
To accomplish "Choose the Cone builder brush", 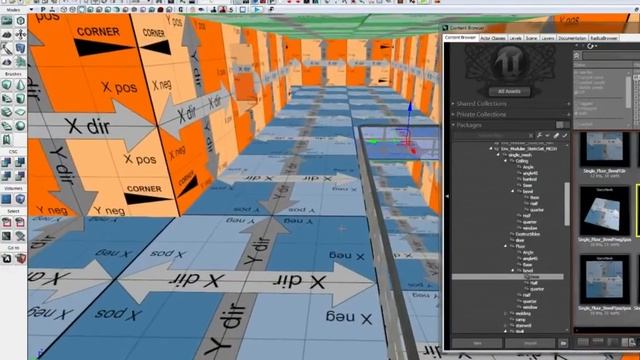I will click(20, 84).
